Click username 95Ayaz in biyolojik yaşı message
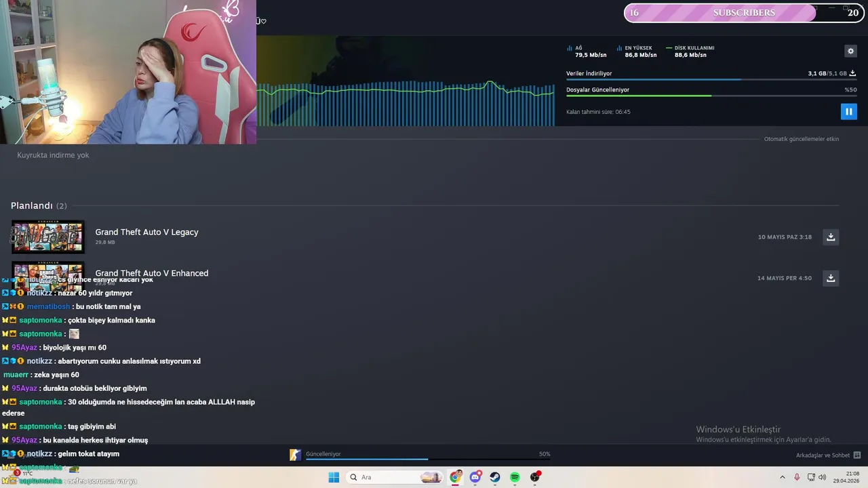 pyautogui.click(x=24, y=348)
